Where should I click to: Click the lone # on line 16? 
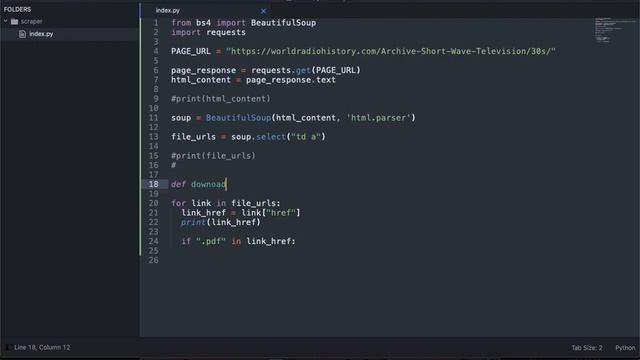pyautogui.click(x=173, y=165)
